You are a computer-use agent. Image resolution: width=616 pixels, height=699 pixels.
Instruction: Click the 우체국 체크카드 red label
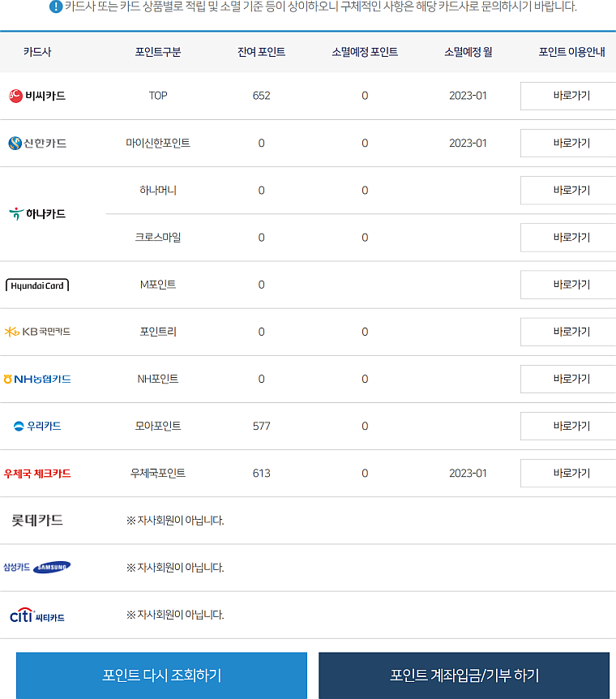point(37,474)
